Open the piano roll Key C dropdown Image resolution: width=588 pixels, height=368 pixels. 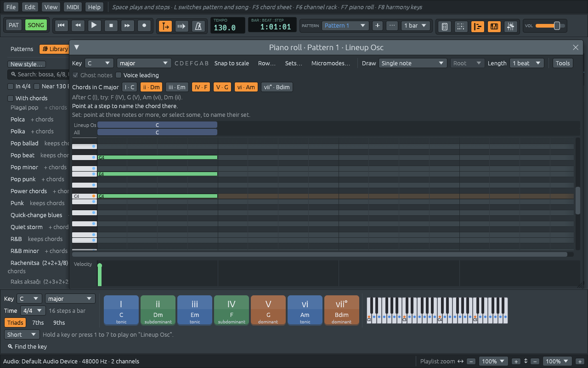(99, 63)
